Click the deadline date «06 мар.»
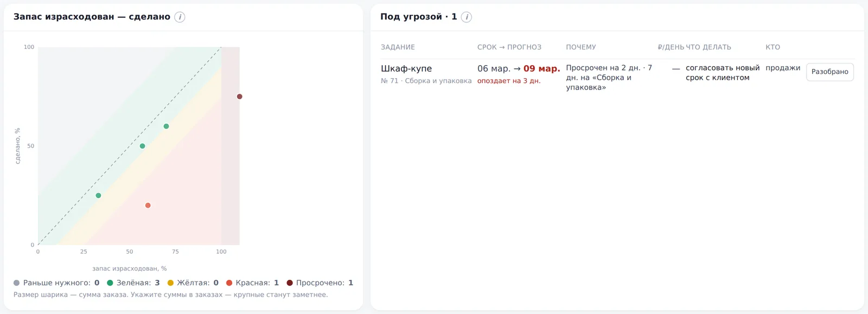868x314 pixels. [x=494, y=68]
